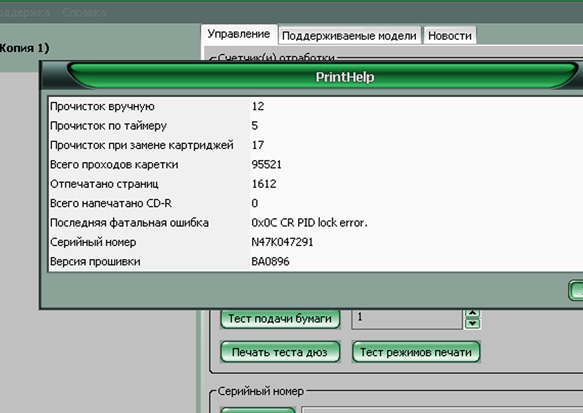Open the Поддерживаемые модели tab

(x=349, y=36)
